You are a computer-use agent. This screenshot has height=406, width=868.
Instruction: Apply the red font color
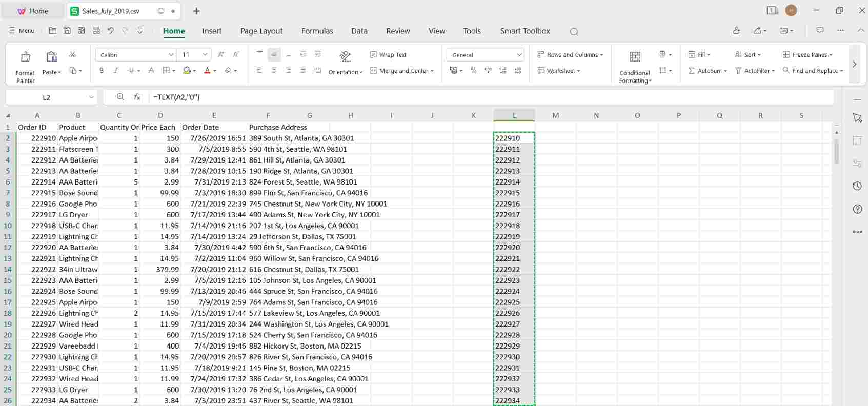[207, 70]
